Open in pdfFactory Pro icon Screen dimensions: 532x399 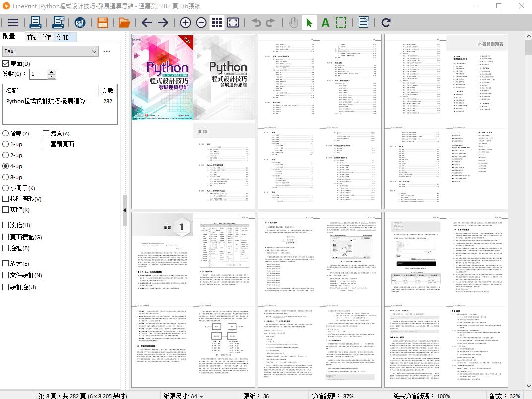(x=80, y=22)
